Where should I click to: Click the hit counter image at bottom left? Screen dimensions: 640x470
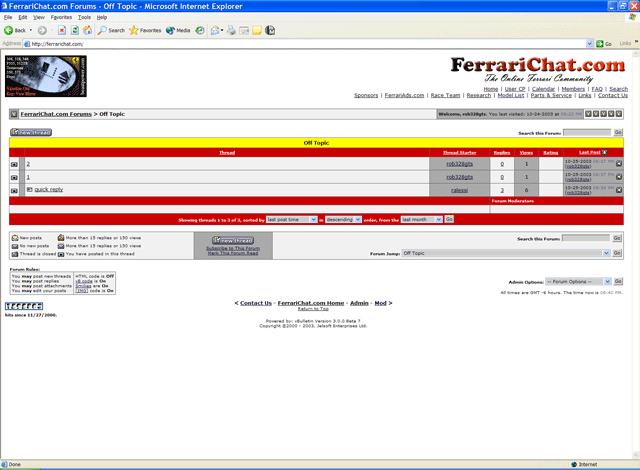coord(24,306)
